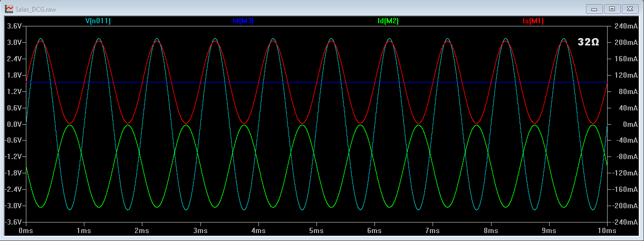The image size is (644, 241).
Task: Click the Salas_DCG.raw window title
Action: 35,10
